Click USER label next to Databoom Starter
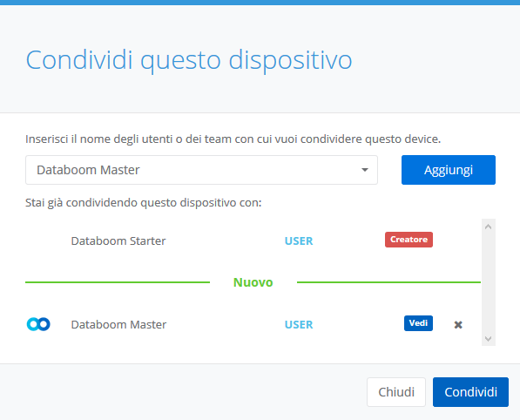Image resolution: width=520 pixels, height=420 pixels. [x=299, y=240]
